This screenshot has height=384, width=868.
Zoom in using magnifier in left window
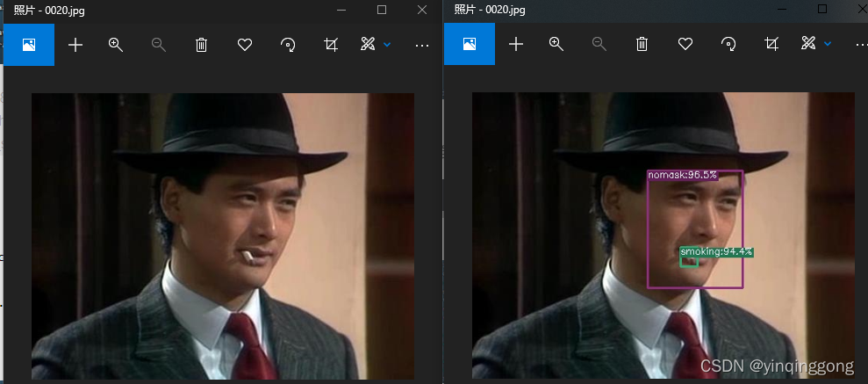coord(116,45)
